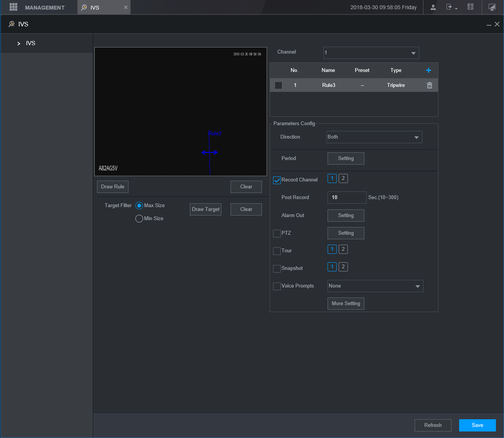Viewport: 504px width, 438px height.
Task: Open the logout options icon
Action: coord(450,8)
